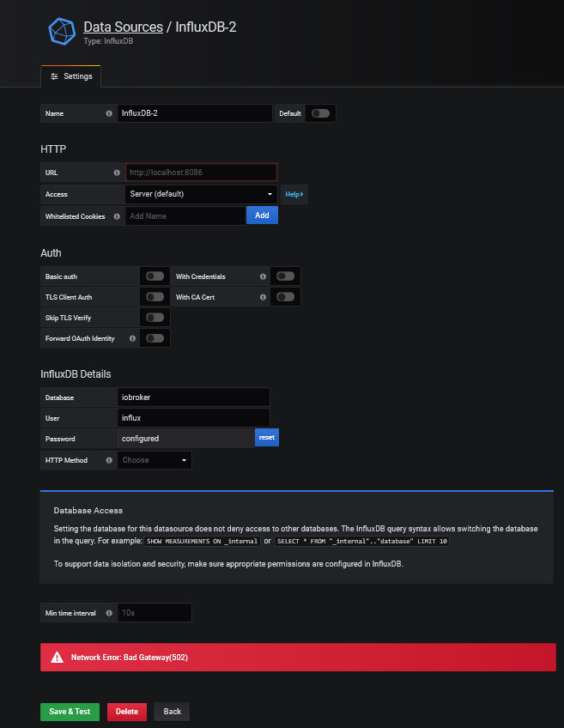Open the Access Server (default) dropdown
The height and width of the screenshot is (728, 564).
(x=202, y=194)
